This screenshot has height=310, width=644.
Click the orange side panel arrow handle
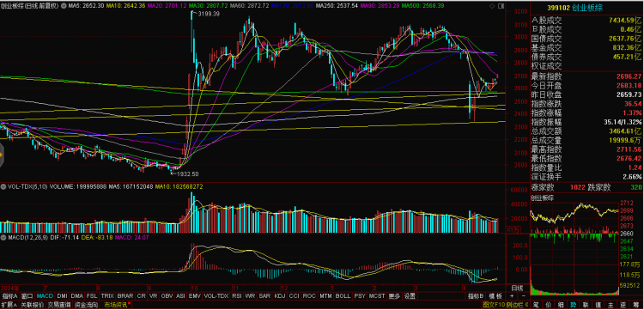(1, 155)
